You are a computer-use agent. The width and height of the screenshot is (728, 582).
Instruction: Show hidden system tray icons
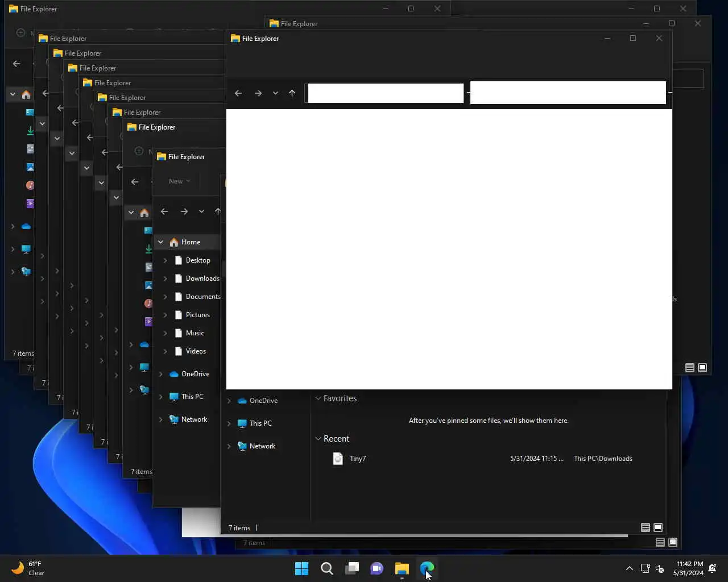629,568
